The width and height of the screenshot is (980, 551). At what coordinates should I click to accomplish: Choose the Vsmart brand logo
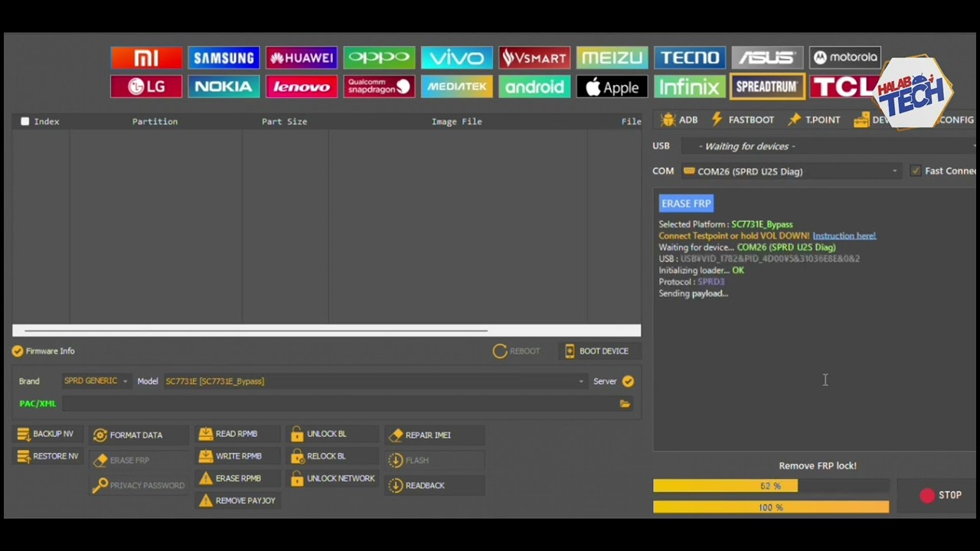[534, 57]
